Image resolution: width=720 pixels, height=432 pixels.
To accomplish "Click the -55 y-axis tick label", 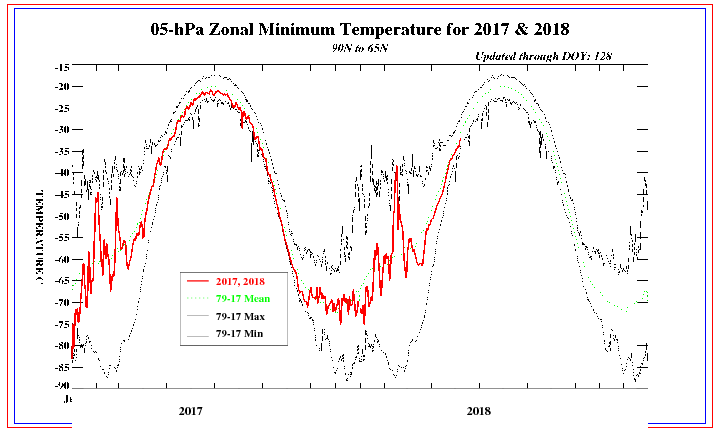I will 62,237.
